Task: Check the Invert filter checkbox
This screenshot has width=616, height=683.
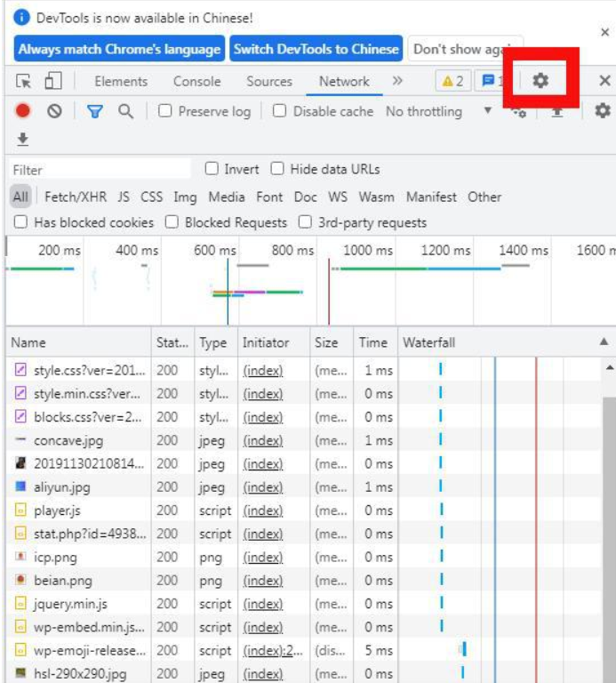Action: click(x=212, y=169)
